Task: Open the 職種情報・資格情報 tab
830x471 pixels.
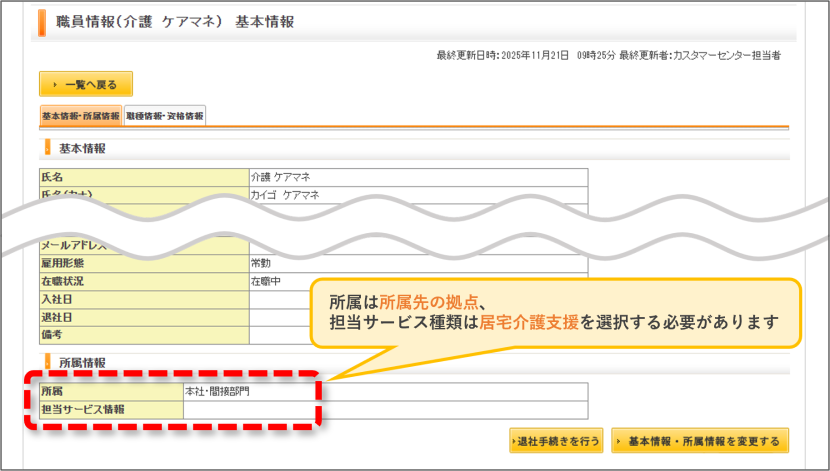Action: (x=165, y=115)
